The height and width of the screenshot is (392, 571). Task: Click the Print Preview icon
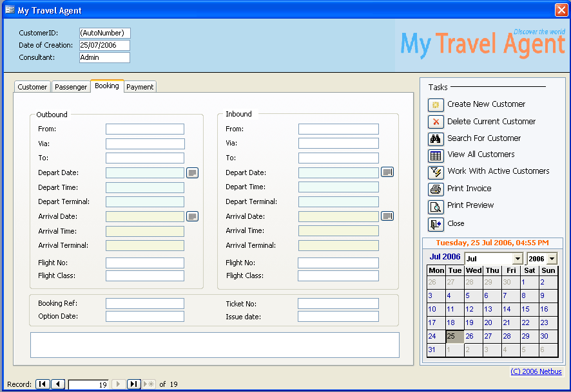pos(436,206)
